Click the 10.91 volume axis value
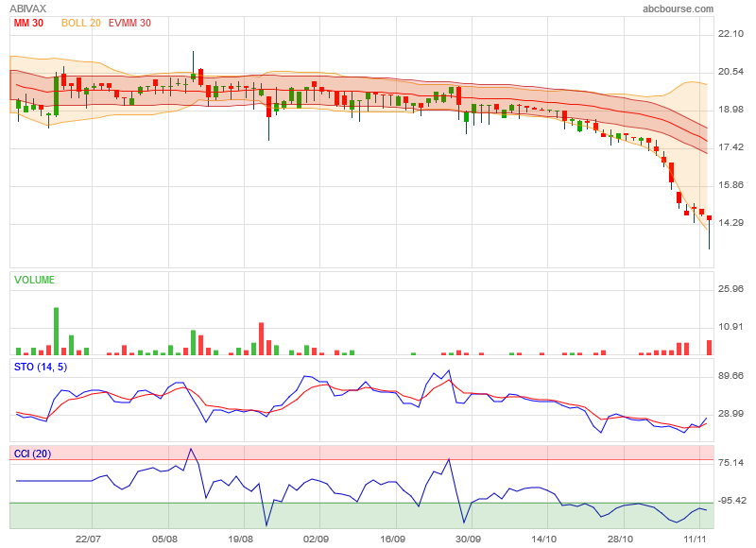Viewport: 756px width, 548px height. (730, 326)
